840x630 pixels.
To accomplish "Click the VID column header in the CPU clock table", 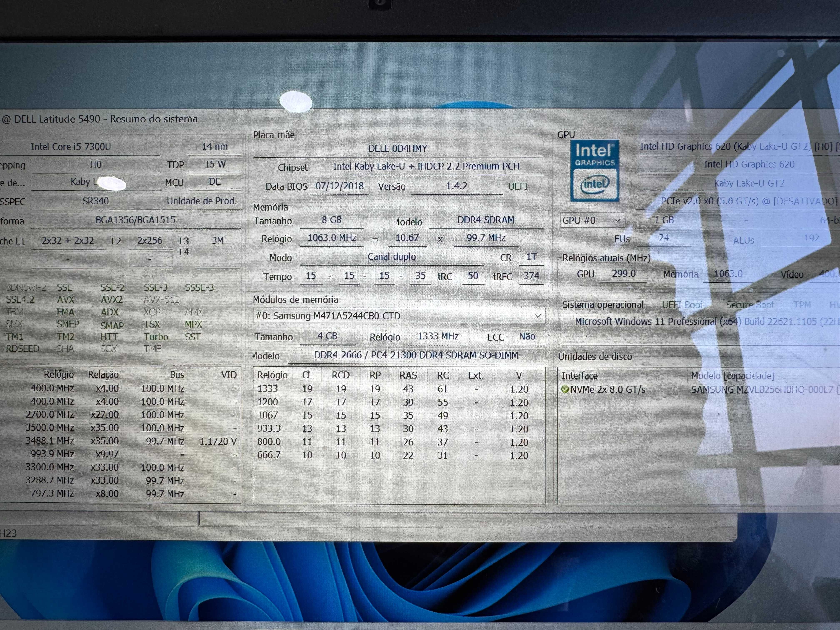I will point(229,375).
